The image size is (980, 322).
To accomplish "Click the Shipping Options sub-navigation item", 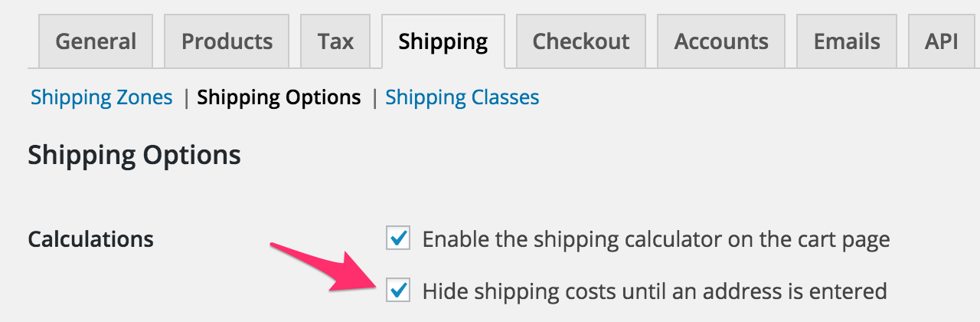I will (279, 97).
